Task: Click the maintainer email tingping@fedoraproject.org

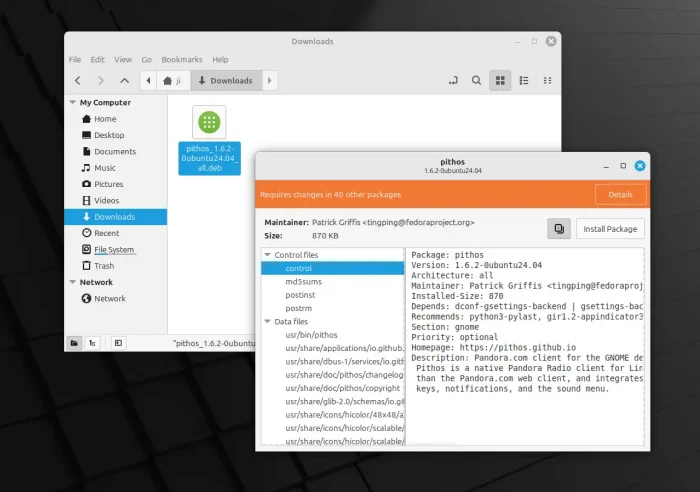Action: (x=418, y=222)
